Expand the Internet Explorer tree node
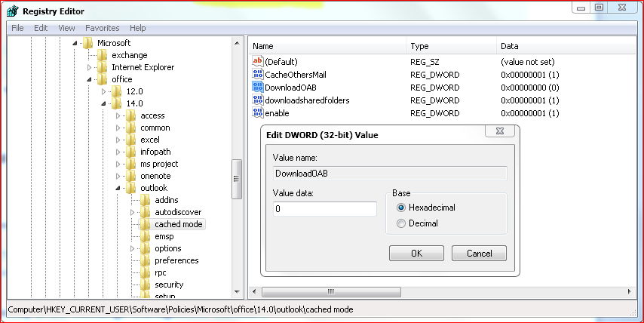The image size is (644, 323). [89, 67]
